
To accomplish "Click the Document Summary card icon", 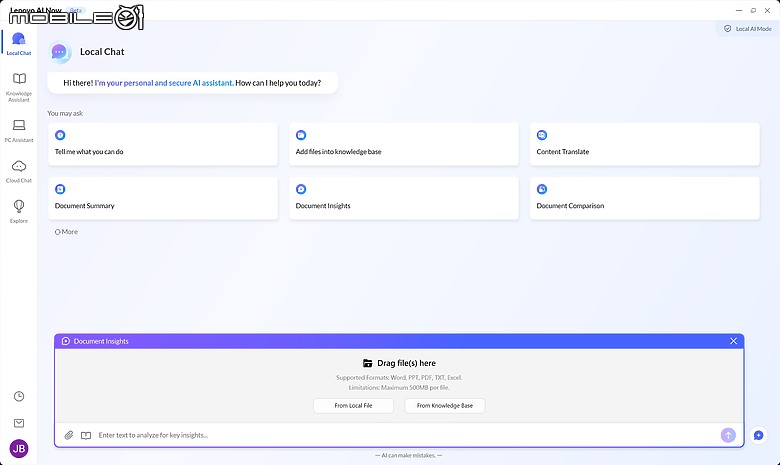I will 60,189.
